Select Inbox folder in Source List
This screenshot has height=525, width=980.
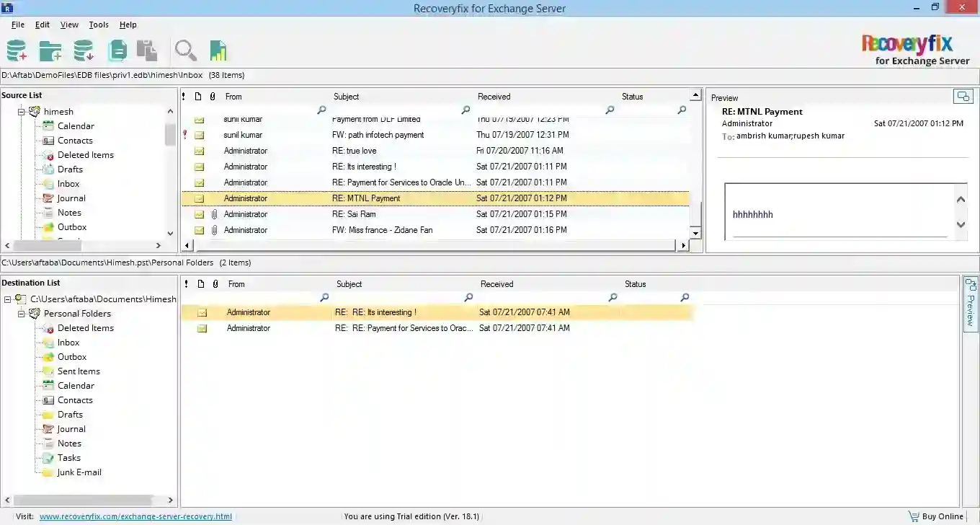coord(68,184)
